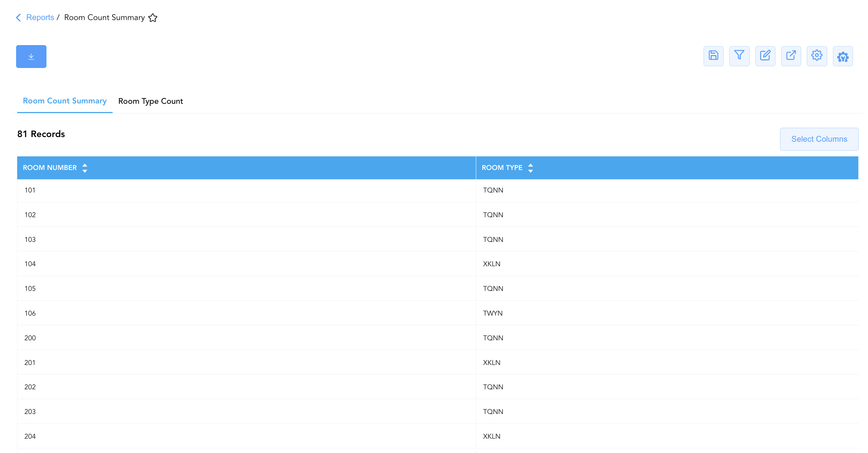868x453 pixels.
Task: Click the edit pencil icon
Action: (765, 56)
